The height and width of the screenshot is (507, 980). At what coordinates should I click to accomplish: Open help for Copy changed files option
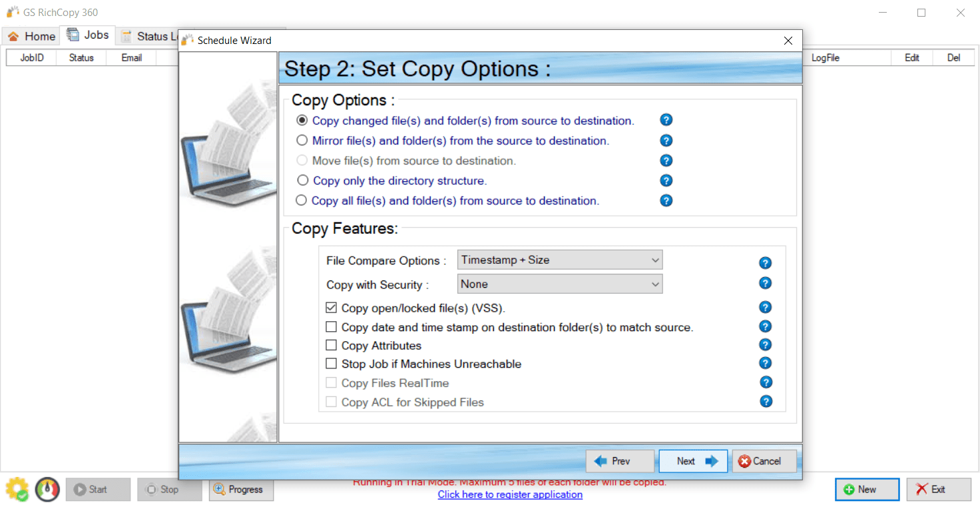(x=666, y=120)
